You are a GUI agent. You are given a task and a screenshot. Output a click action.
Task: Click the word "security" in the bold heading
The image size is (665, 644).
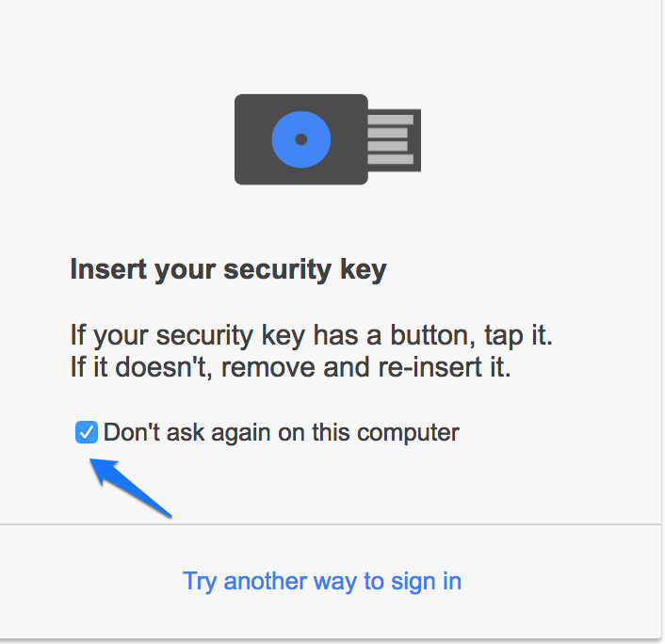(x=277, y=269)
